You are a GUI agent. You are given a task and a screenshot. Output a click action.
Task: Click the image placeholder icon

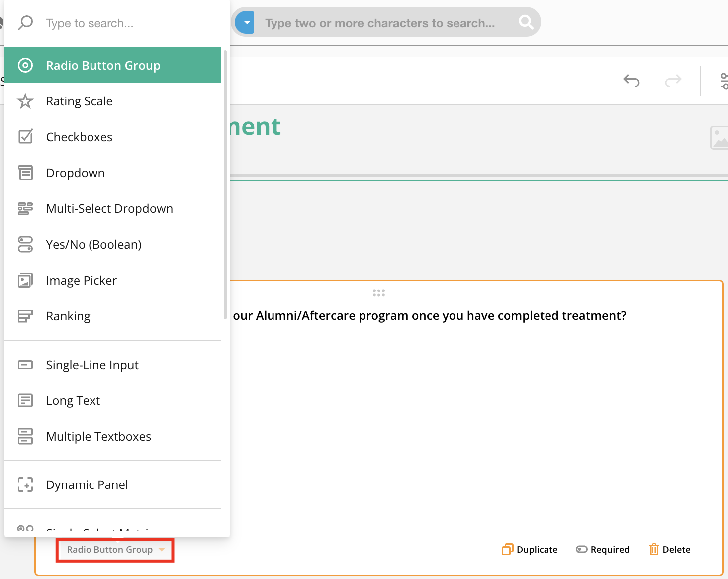[x=719, y=138]
